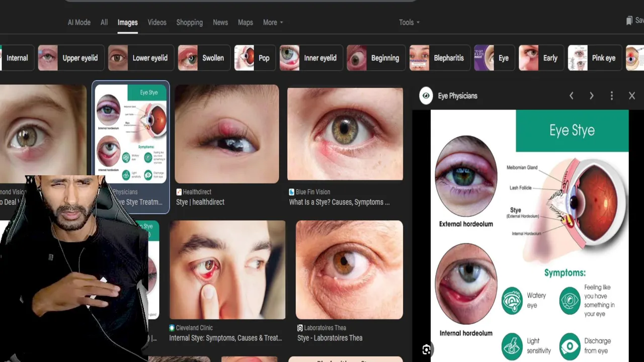
Task: Open 'Stye | healthdirect' link
Action: point(200,202)
